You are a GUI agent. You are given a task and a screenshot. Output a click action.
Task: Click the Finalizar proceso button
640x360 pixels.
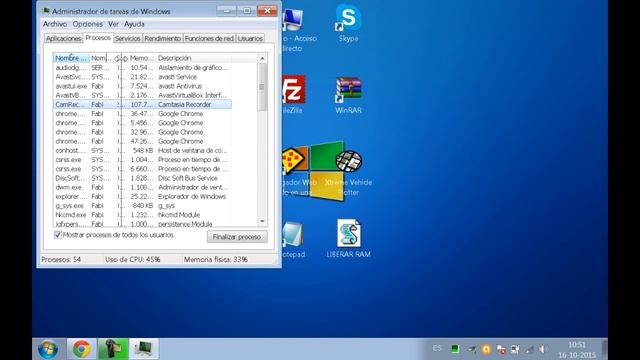pyautogui.click(x=237, y=237)
